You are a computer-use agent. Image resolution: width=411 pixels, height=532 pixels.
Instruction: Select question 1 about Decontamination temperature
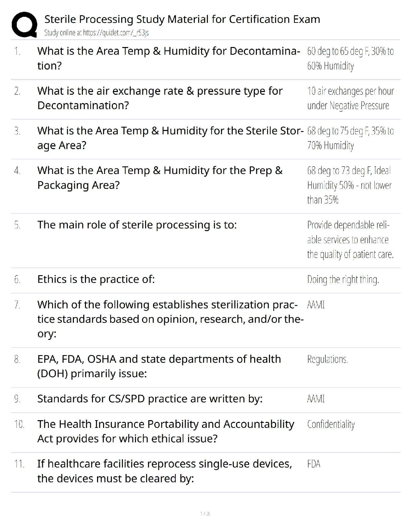(168, 58)
